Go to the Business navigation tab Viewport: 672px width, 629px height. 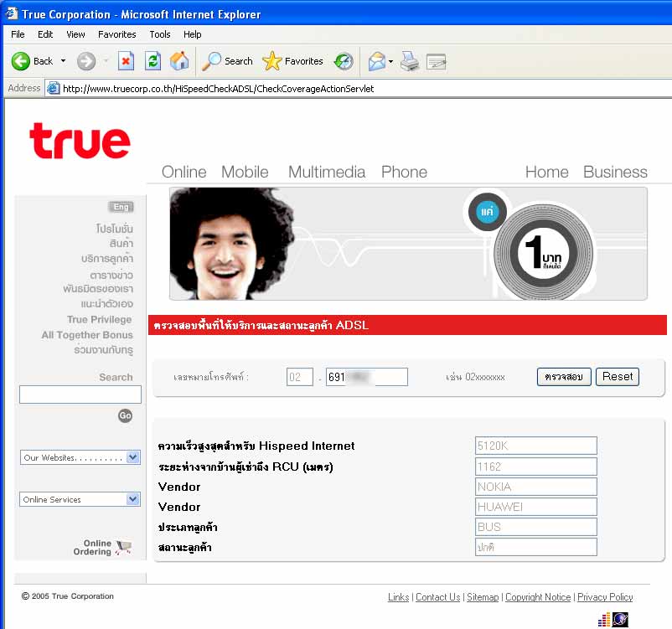pyautogui.click(x=615, y=172)
